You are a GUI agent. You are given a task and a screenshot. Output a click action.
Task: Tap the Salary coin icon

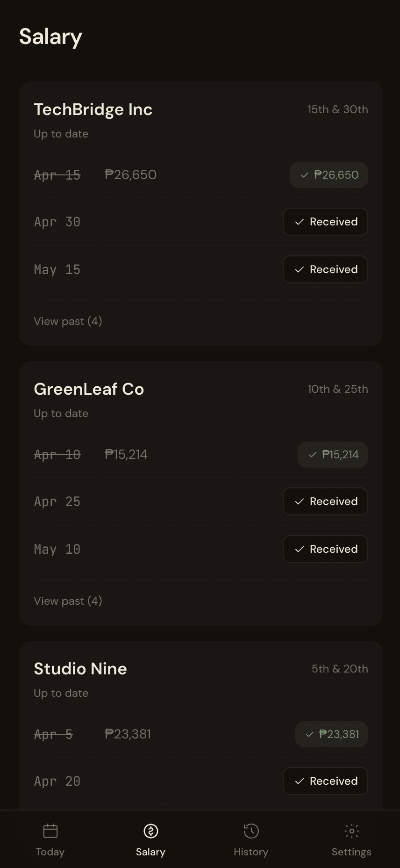150,831
